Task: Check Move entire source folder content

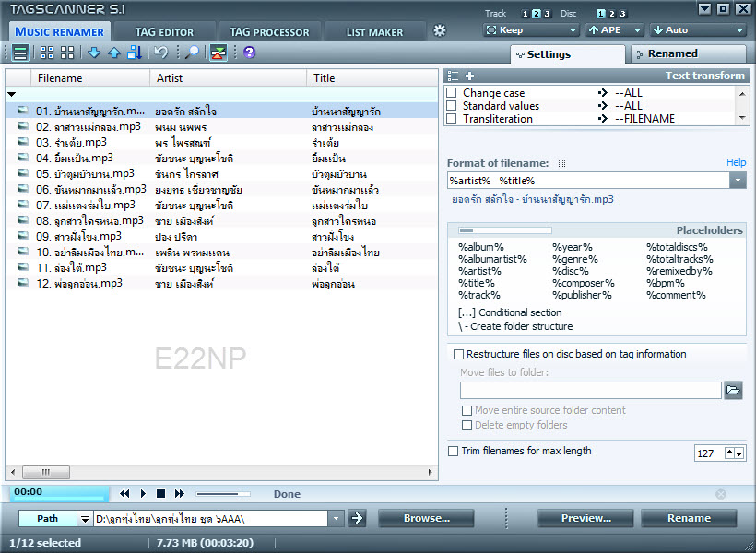Action: [467, 410]
